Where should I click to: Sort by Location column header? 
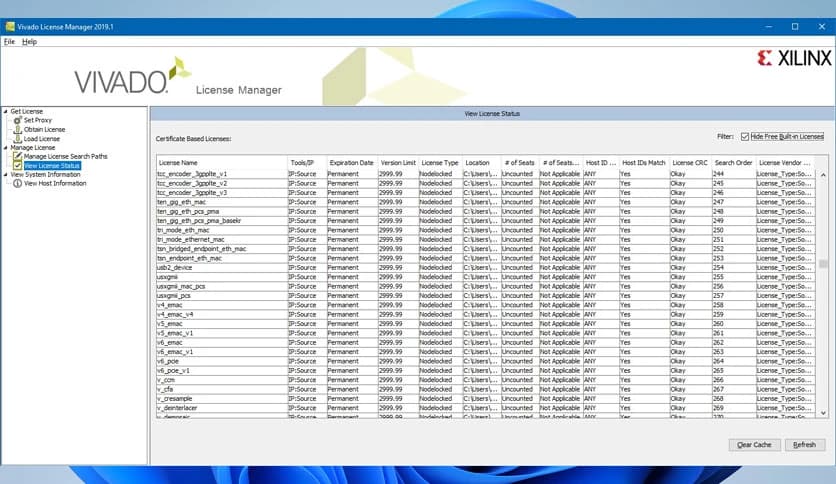pos(481,163)
